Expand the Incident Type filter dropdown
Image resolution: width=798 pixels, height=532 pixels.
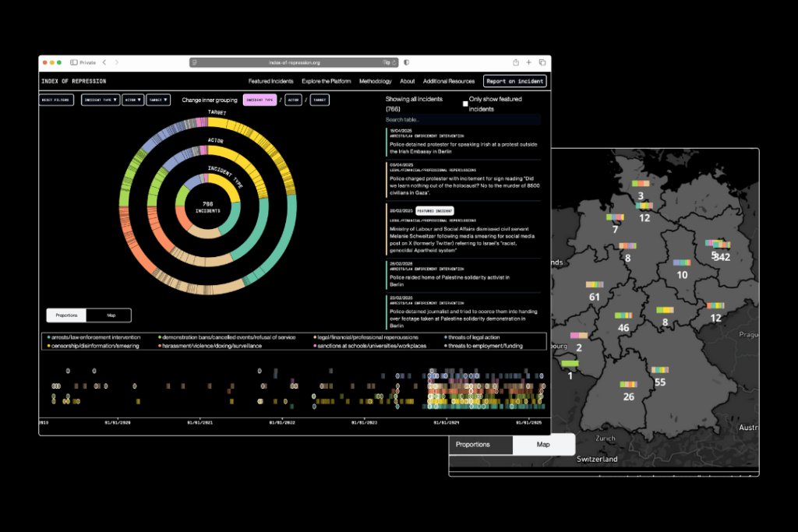pos(101,100)
